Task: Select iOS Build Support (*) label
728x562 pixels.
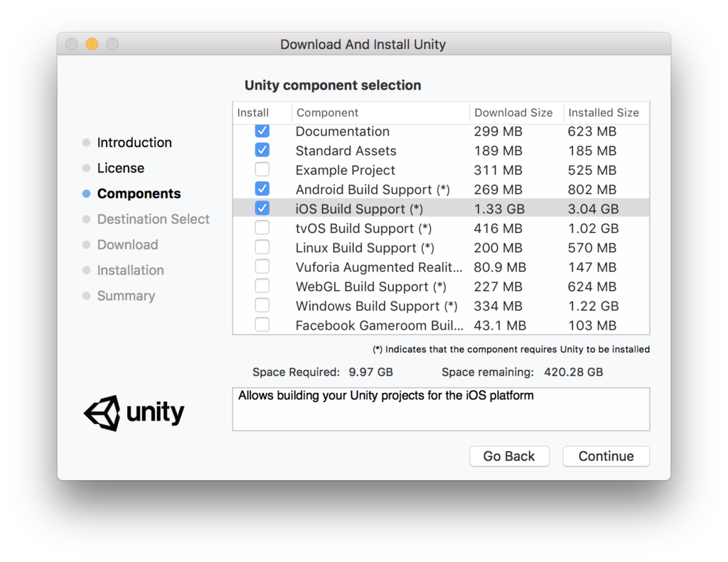Action: coord(359,209)
